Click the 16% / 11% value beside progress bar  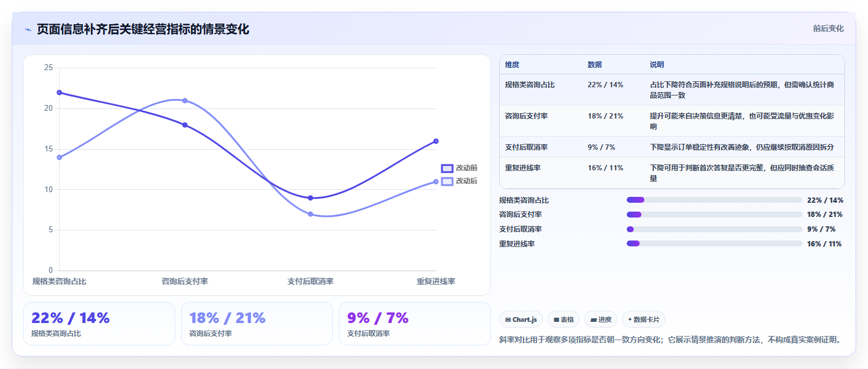[824, 244]
